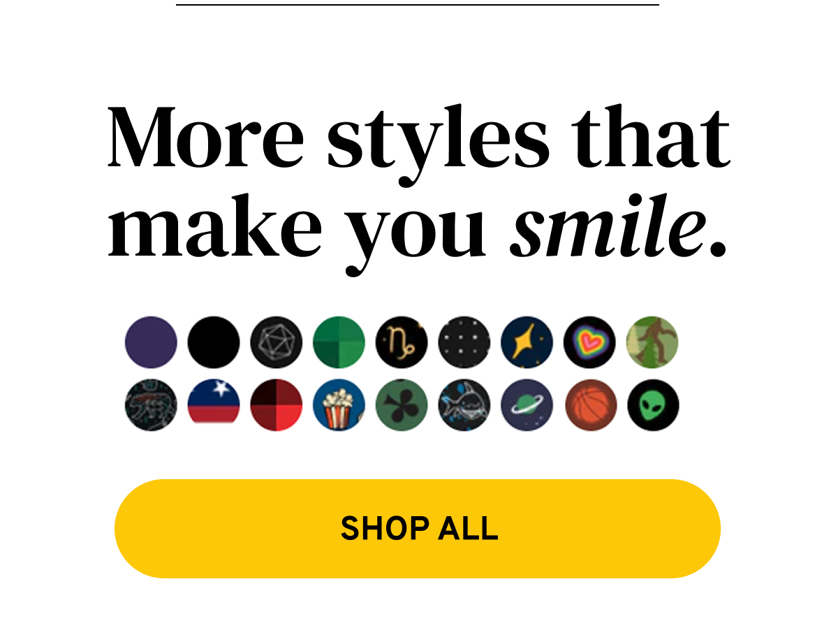Choose the green alien head icon

click(653, 405)
